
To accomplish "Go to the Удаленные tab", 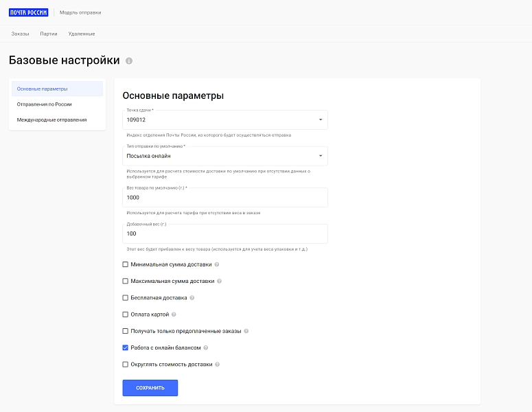I will pos(82,34).
